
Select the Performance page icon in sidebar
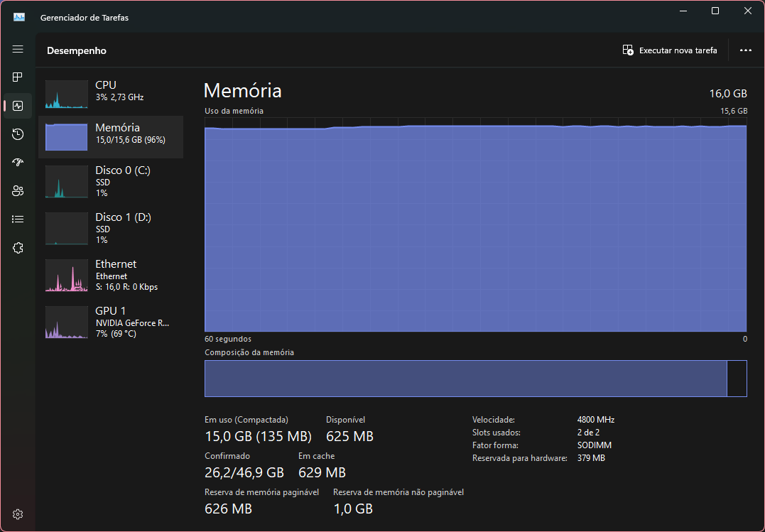pyautogui.click(x=18, y=106)
